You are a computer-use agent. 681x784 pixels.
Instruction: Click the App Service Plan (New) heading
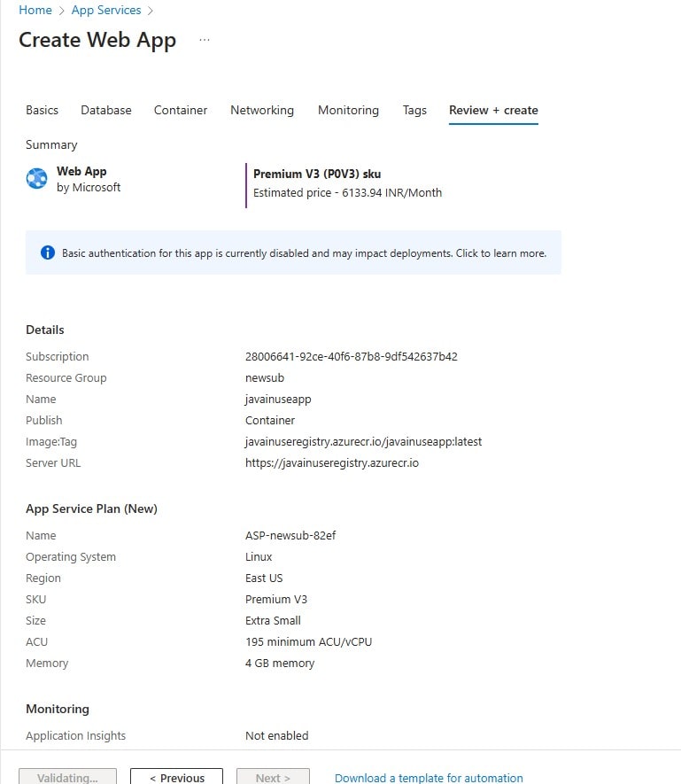click(x=91, y=509)
